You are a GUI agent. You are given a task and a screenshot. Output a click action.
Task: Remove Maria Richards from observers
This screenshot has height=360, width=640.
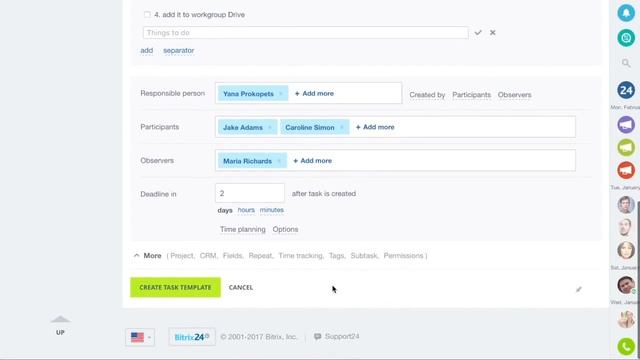click(279, 161)
